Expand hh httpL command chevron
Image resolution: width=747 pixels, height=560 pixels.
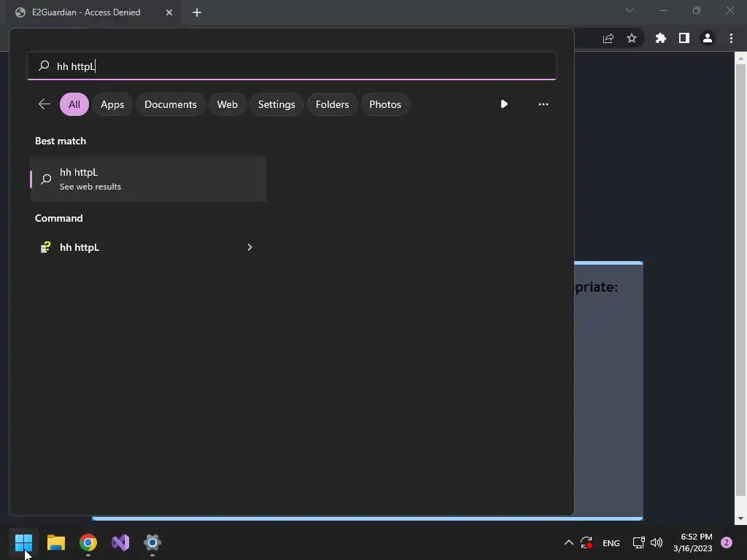pyautogui.click(x=249, y=247)
